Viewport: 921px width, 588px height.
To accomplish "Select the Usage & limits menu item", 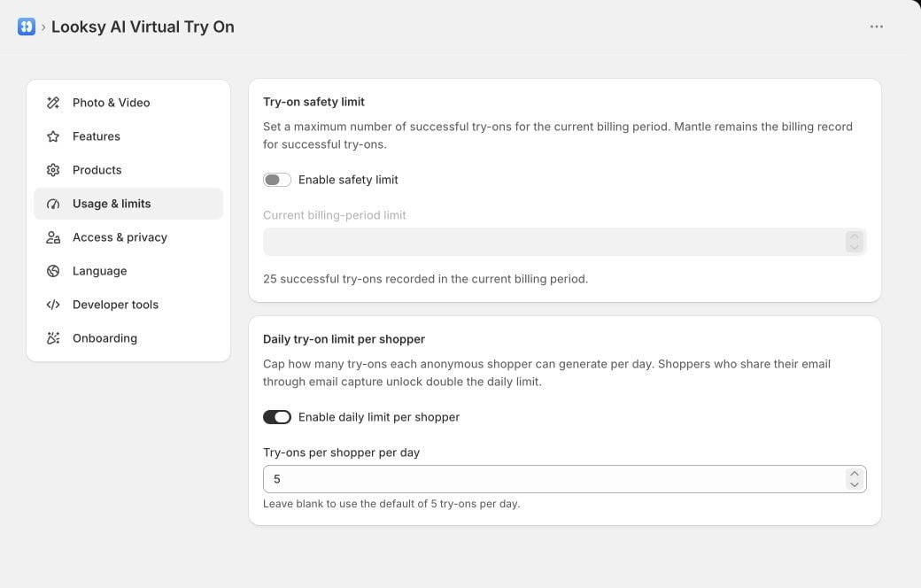I will click(x=128, y=204).
